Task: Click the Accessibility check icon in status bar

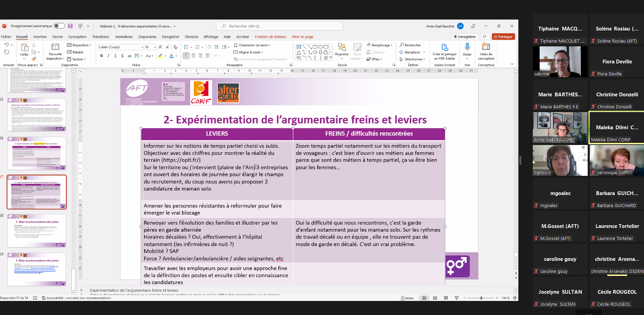Action: click(x=44, y=298)
